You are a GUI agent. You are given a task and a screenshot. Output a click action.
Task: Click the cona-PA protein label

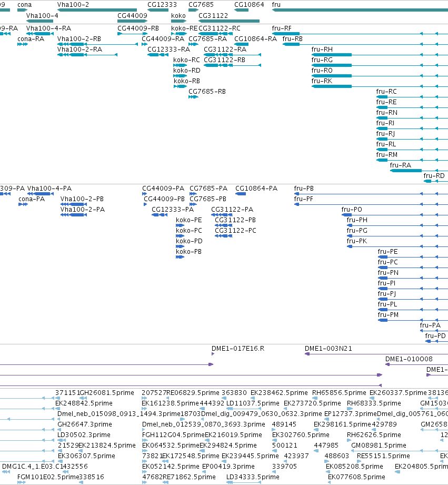coord(32,199)
